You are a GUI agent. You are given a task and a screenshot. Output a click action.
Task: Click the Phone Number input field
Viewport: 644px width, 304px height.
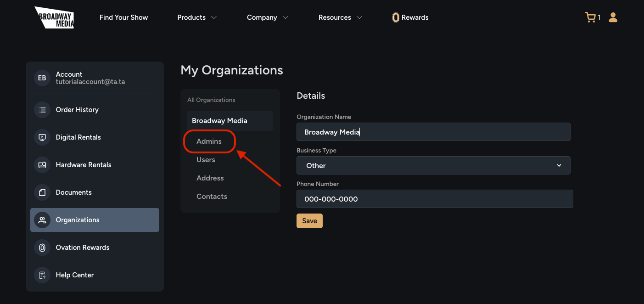click(435, 199)
